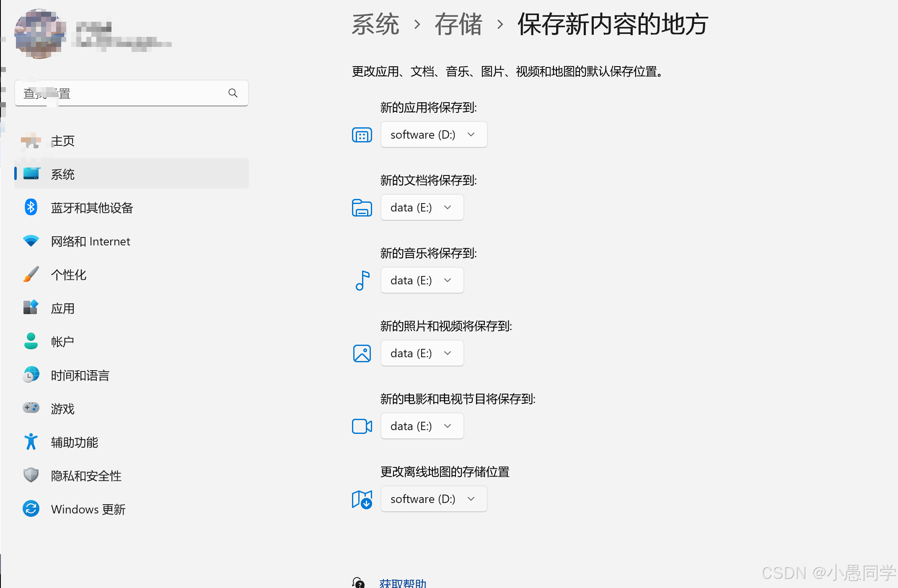
Task: Expand new documents save location dropdown
Action: 422,208
